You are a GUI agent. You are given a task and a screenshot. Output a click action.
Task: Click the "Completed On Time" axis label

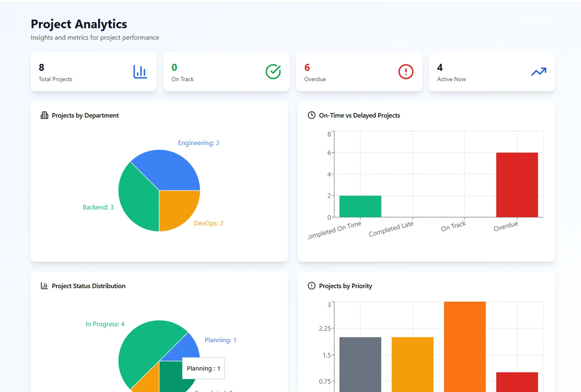335,230
